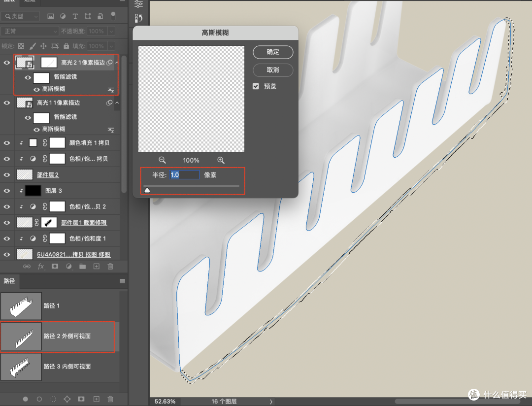The height and width of the screenshot is (406, 532).
Task: Lock position move-arrows icon
Action: pos(43,46)
